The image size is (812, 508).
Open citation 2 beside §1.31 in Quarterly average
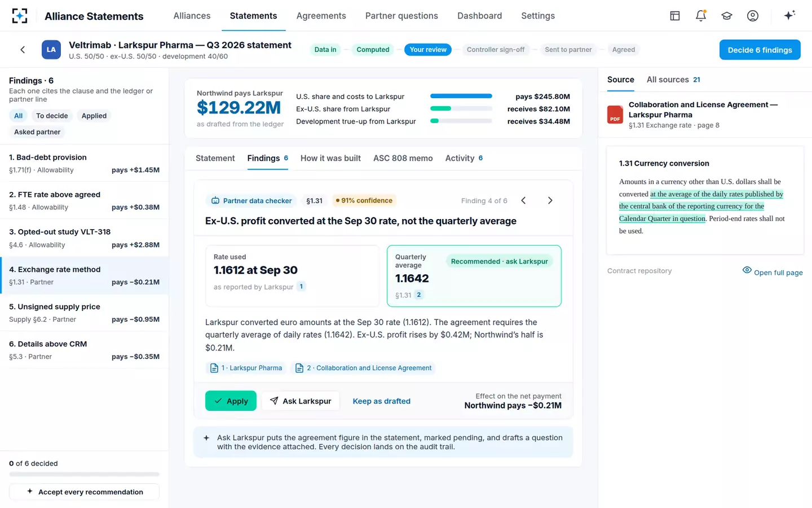[x=419, y=295]
